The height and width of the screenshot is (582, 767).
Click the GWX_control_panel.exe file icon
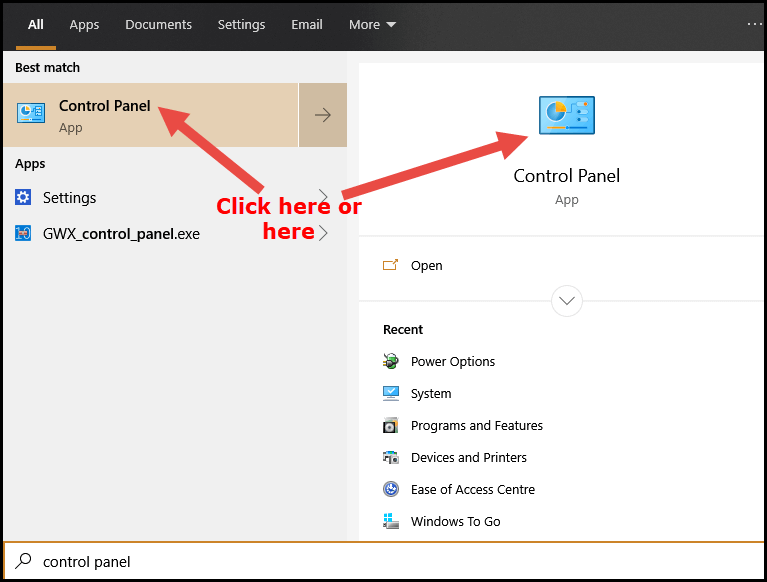pos(23,233)
